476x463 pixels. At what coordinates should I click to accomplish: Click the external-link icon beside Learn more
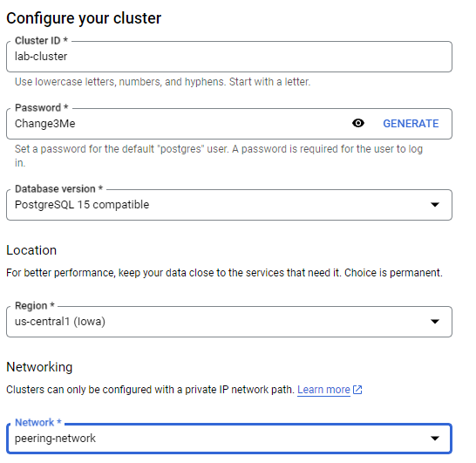click(357, 390)
